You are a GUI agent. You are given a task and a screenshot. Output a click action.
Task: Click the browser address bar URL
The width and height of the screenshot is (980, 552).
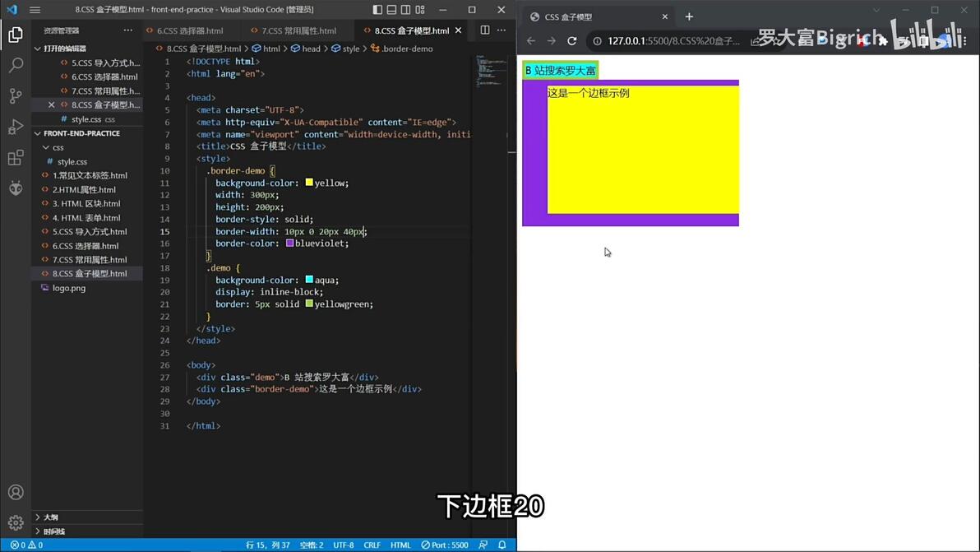click(x=673, y=40)
